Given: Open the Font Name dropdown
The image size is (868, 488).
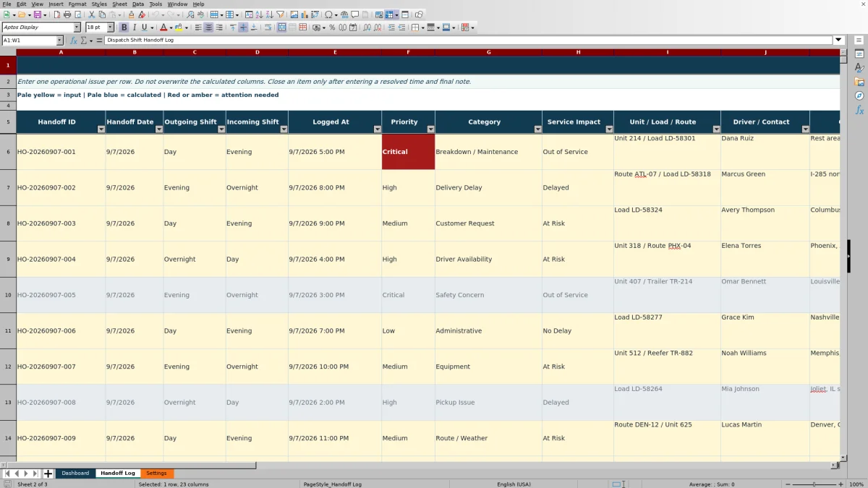Looking at the screenshot, I should click(x=77, y=27).
